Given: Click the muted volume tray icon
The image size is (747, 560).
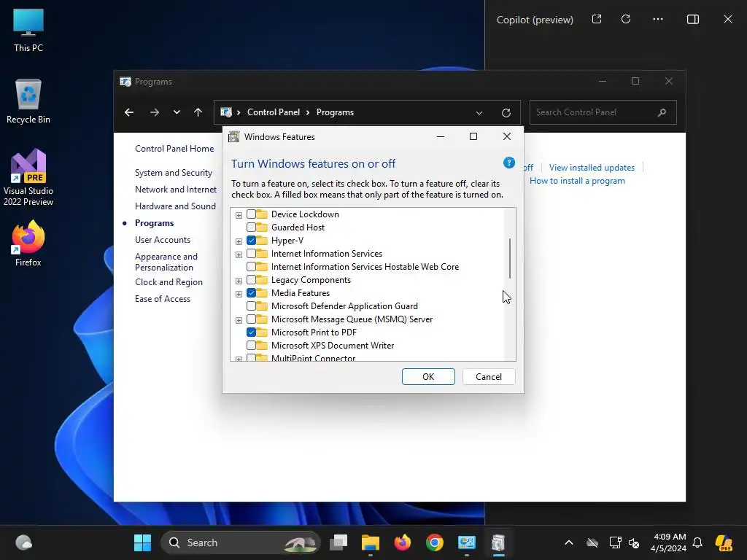Looking at the screenshot, I should tap(634, 542).
